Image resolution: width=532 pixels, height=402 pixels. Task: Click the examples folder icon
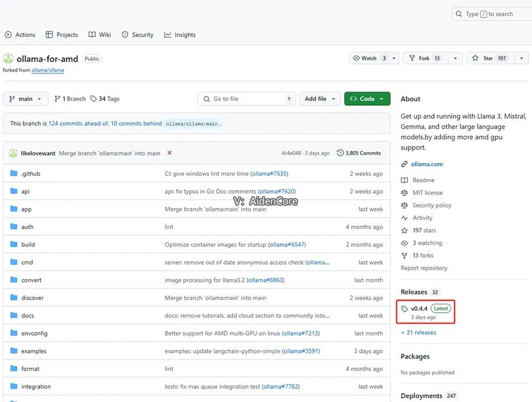click(x=14, y=351)
